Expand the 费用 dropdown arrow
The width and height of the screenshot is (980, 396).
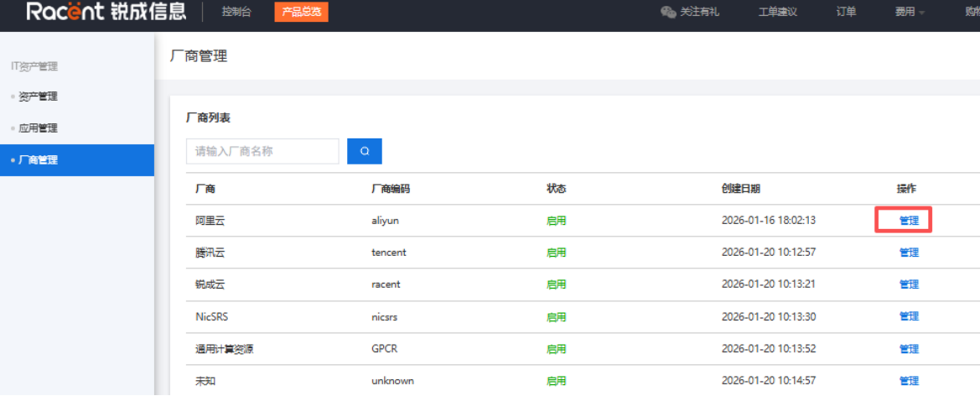pos(922,13)
